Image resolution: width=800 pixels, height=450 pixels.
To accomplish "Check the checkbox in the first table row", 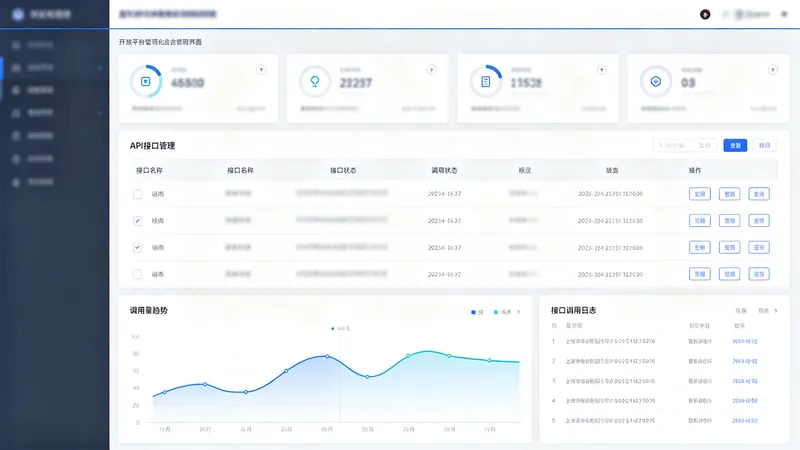I will [137, 194].
